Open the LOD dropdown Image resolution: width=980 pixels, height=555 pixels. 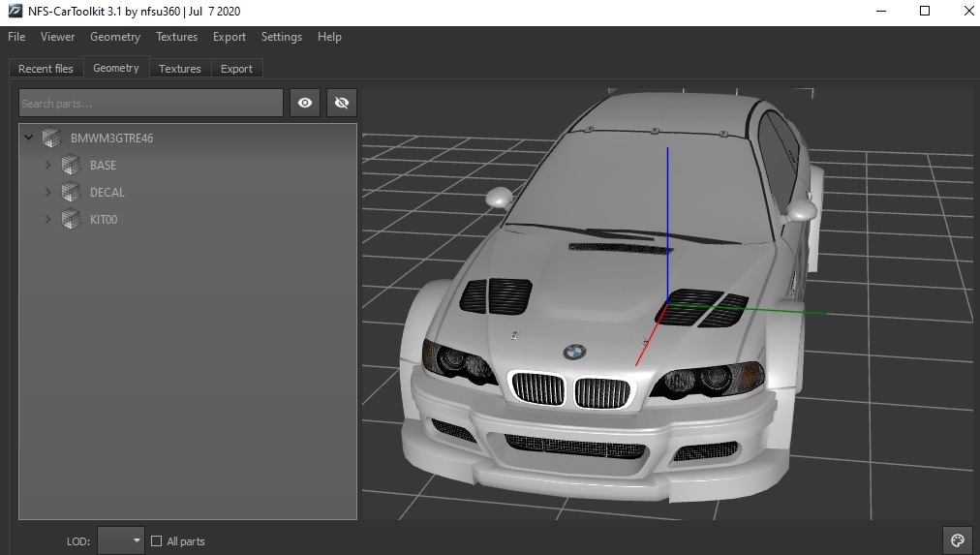121,540
